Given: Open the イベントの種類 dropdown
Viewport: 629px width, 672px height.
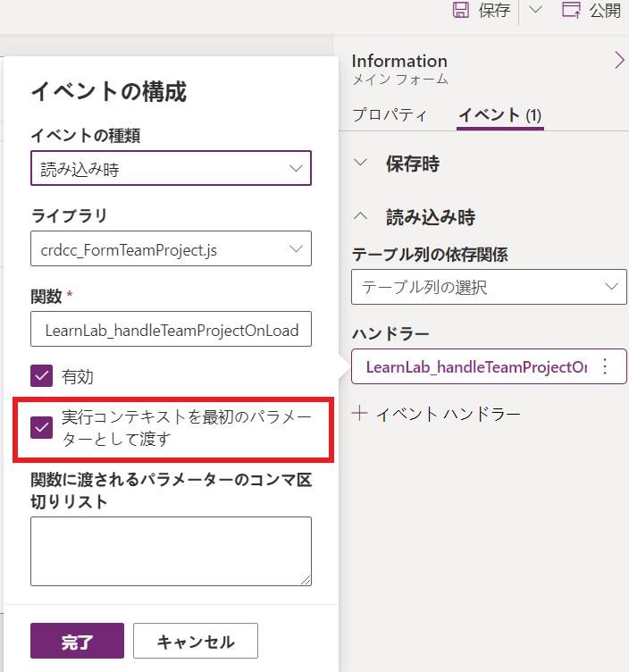Looking at the screenshot, I should pos(171,168).
